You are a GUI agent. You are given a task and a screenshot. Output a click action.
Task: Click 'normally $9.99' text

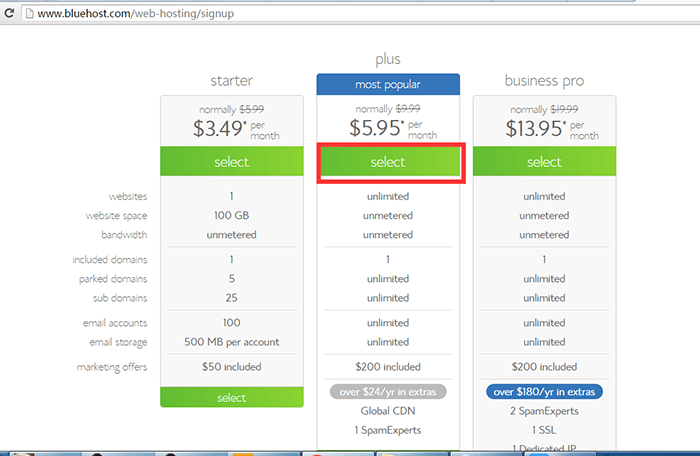388,109
